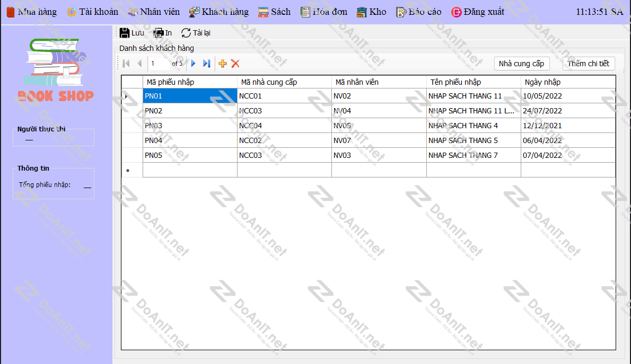631x364 pixels.
Task: Select cell PN01
Action: click(x=190, y=96)
